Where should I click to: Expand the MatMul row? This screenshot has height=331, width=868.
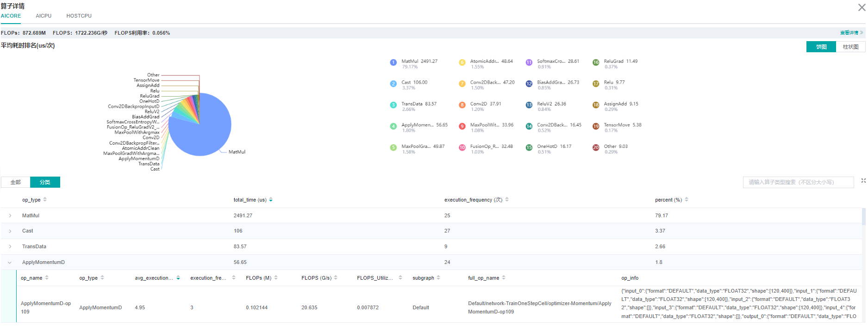click(10, 216)
